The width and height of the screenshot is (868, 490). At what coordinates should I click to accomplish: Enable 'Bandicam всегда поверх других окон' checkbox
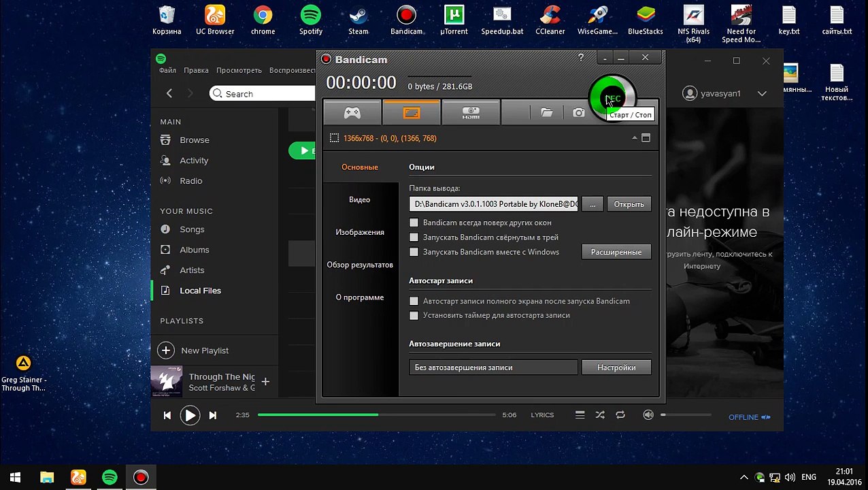coord(414,223)
